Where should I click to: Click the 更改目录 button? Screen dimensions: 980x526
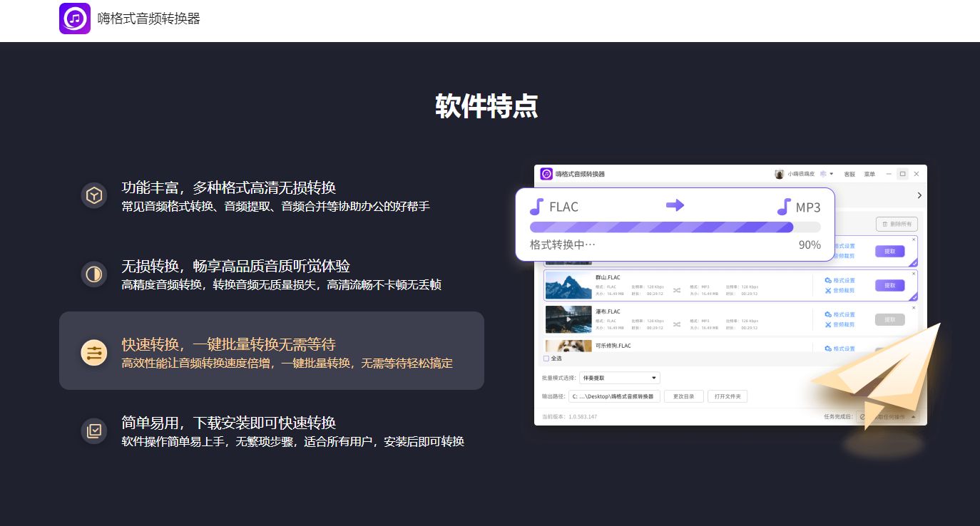684,396
